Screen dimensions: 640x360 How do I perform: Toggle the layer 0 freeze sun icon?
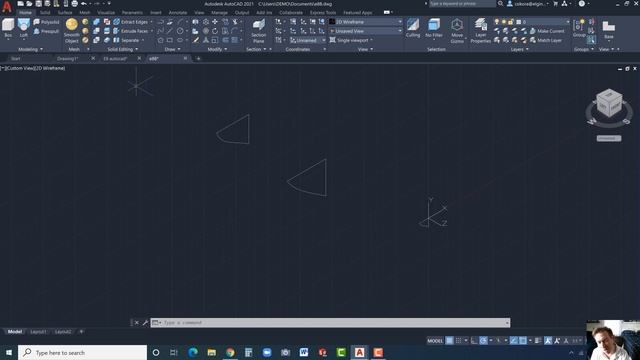(x=504, y=22)
